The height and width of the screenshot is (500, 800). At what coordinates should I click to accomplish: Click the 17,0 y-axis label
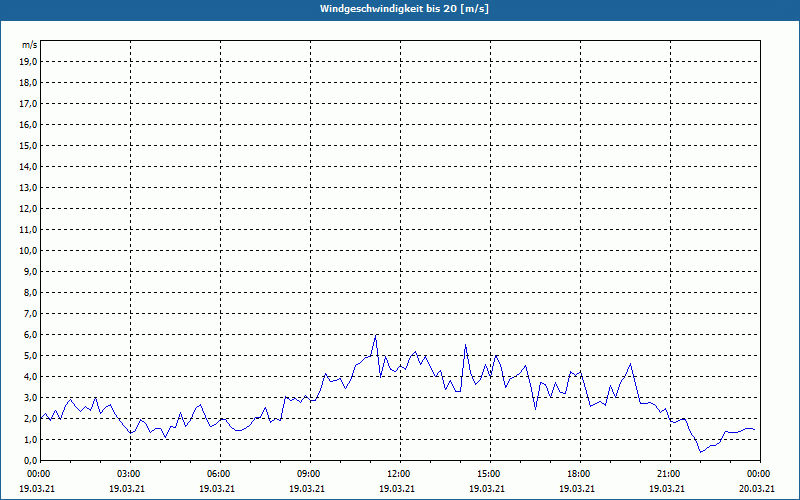click(29, 103)
